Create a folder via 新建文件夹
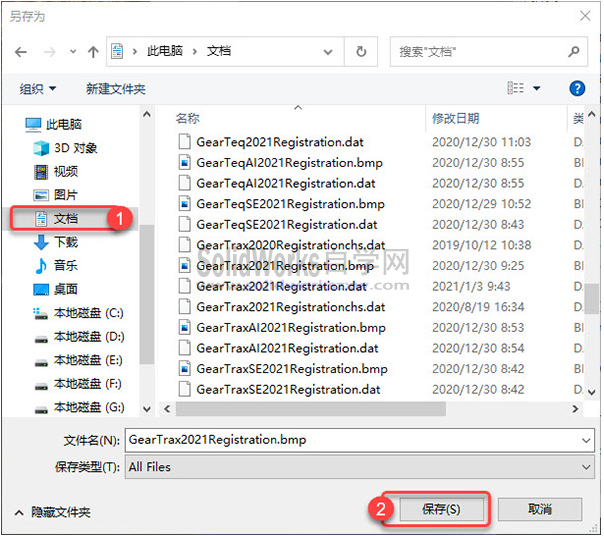 click(x=116, y=89)
